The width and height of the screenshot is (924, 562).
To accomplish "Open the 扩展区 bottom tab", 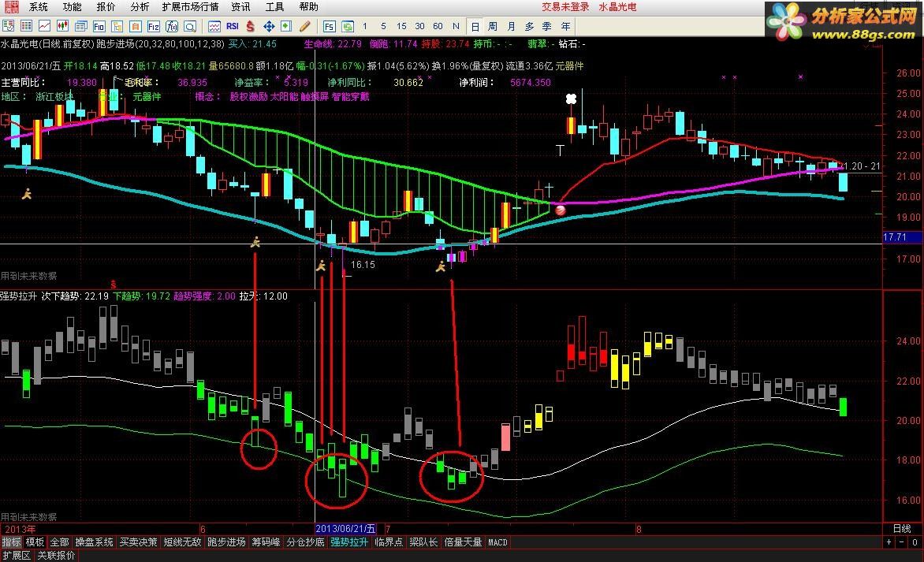I will coord(17,555).
